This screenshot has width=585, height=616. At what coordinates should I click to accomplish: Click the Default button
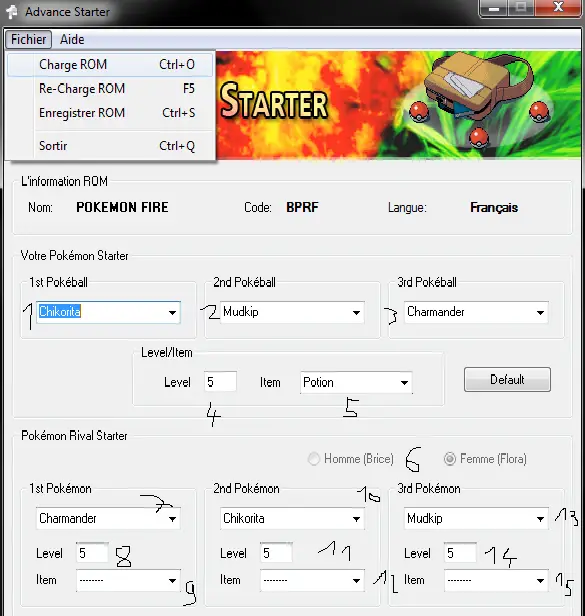[507, 380]
